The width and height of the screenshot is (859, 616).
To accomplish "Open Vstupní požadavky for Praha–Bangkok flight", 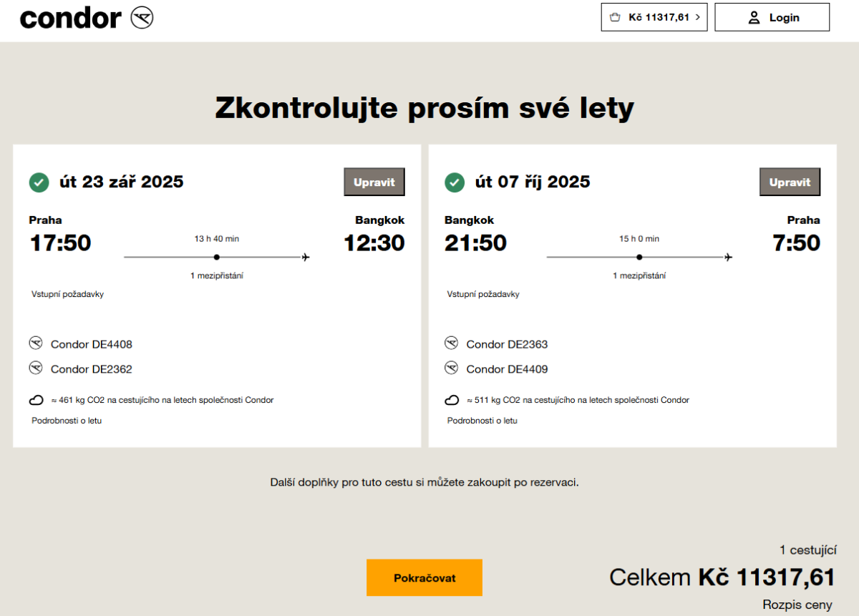I will (68, 294).
